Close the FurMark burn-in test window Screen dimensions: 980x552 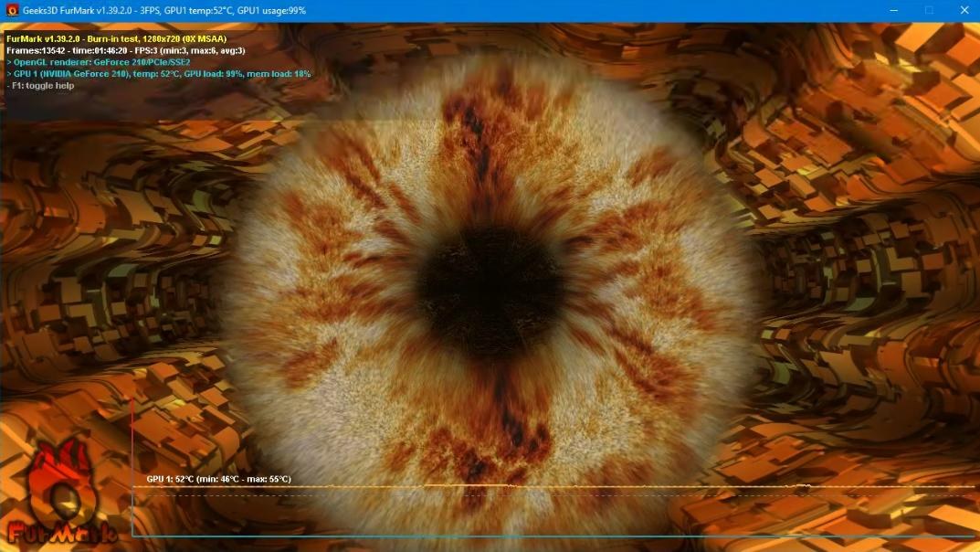962,10
